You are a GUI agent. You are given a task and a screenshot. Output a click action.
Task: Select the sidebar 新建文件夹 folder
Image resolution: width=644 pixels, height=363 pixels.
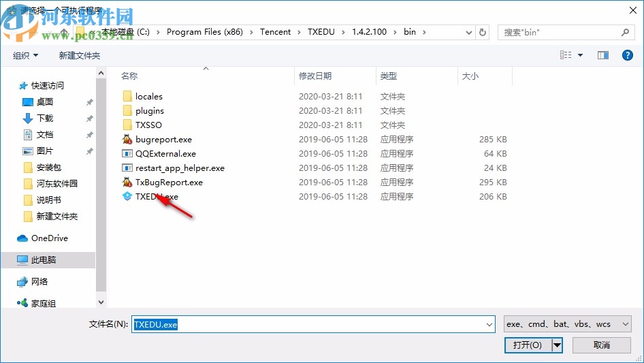(57, 217)
